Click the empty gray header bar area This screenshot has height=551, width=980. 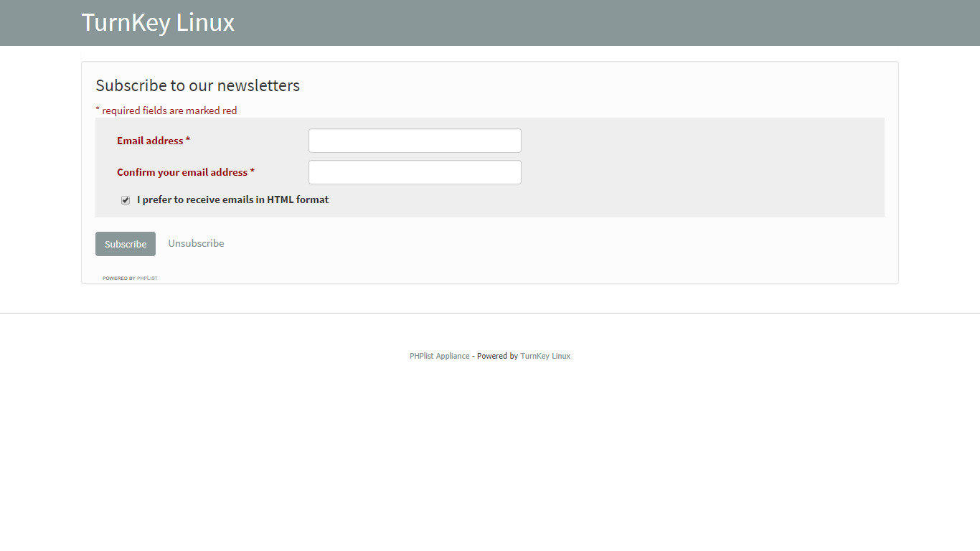pos(610,23)
